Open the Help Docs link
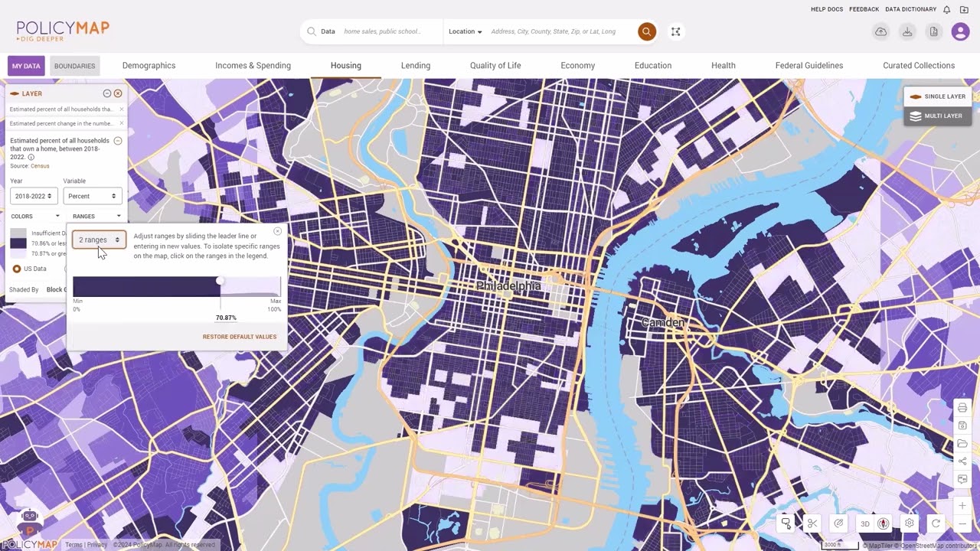980x551 pixels. [827, 9]
